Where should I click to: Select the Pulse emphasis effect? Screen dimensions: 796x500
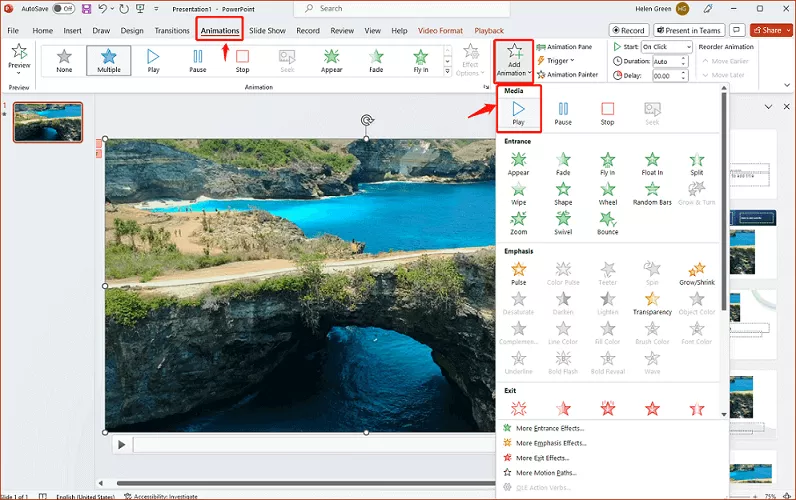tap(518, 274)
